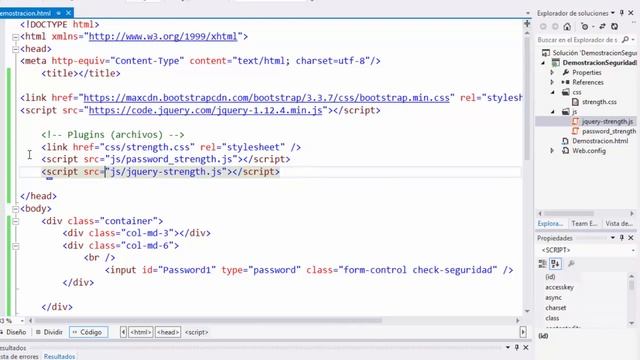
Task: Open the Lista de errores tab
Action: [19, 356]
